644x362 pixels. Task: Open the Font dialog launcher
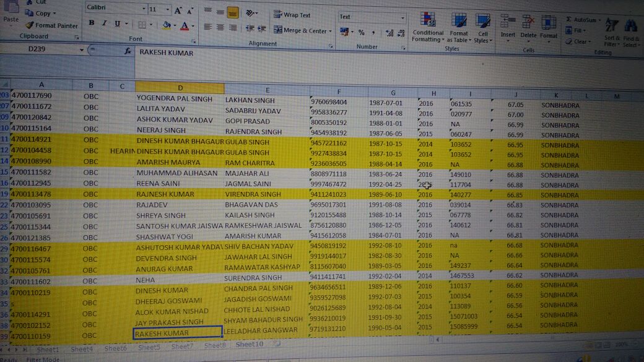pos(194,41)
